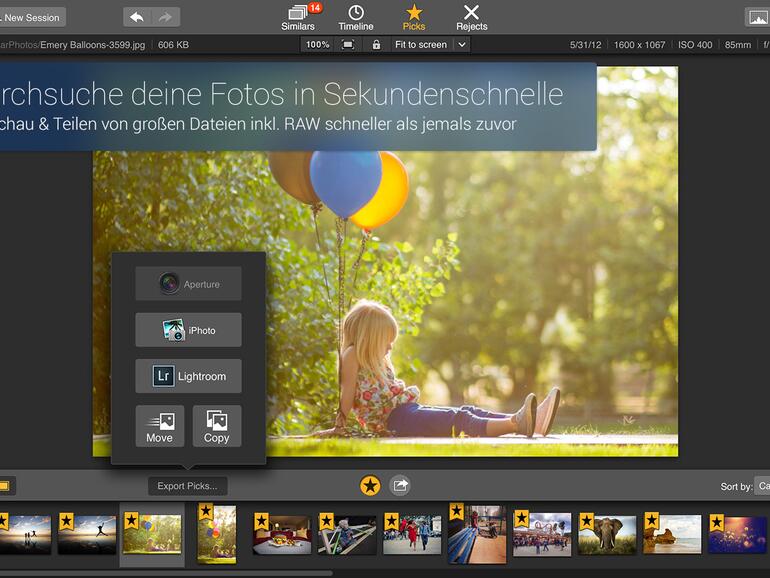Open the Sort by dropdown

[x=762, y=486]
